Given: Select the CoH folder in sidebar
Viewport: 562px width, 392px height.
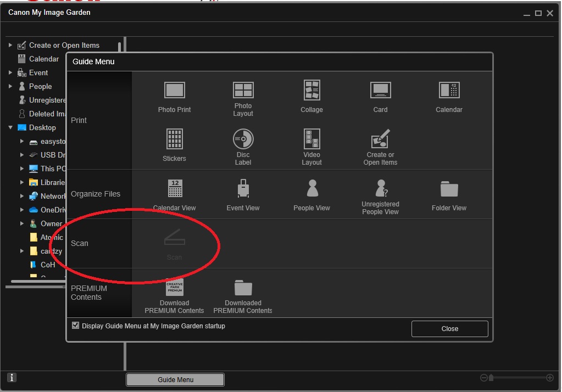Looking at the screenshot, I should 48,265.
